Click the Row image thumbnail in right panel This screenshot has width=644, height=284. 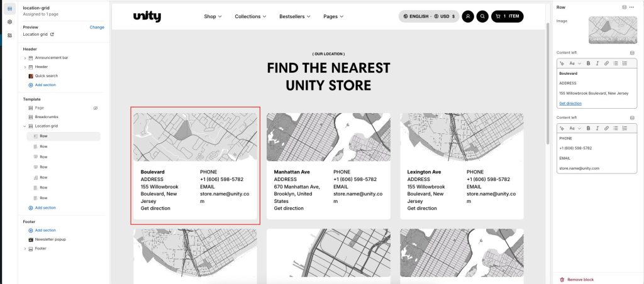click(613, 30)
